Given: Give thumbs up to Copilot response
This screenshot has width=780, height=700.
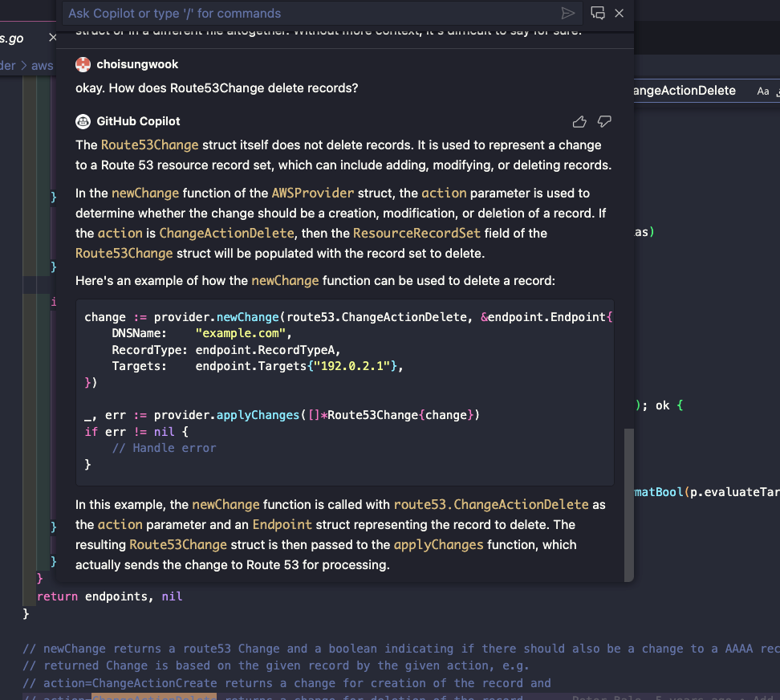Looking at the screenshot, I should [x=579, y=122].
